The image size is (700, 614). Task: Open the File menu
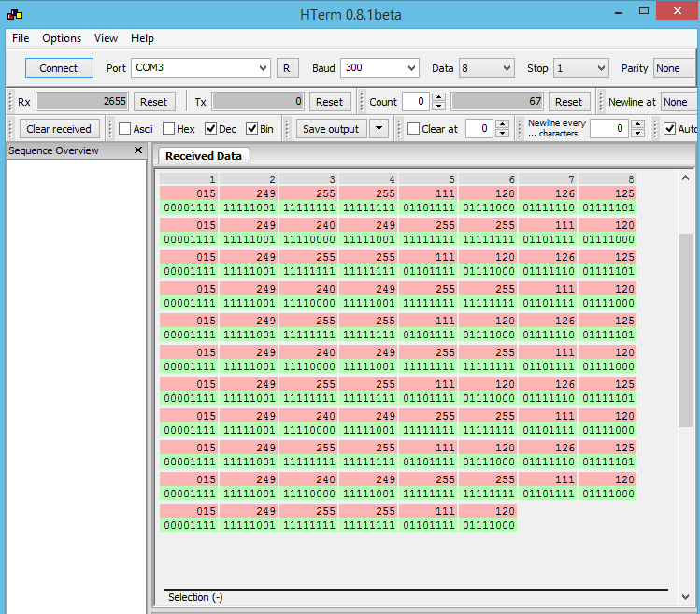pyautogui.click(x=21, y=38)
